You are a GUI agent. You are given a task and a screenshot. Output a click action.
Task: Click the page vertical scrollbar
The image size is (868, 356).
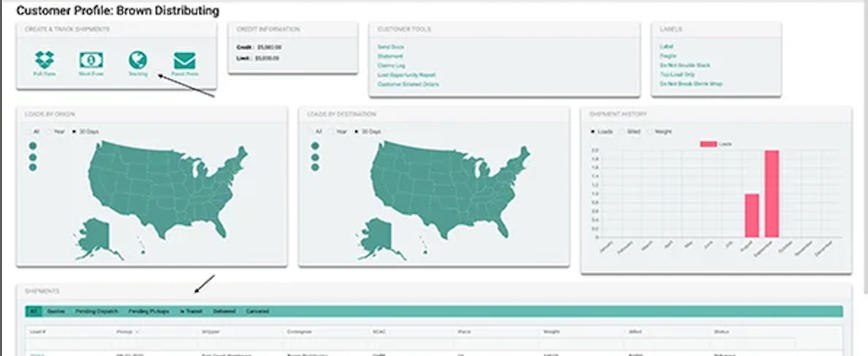click(865, 147)
